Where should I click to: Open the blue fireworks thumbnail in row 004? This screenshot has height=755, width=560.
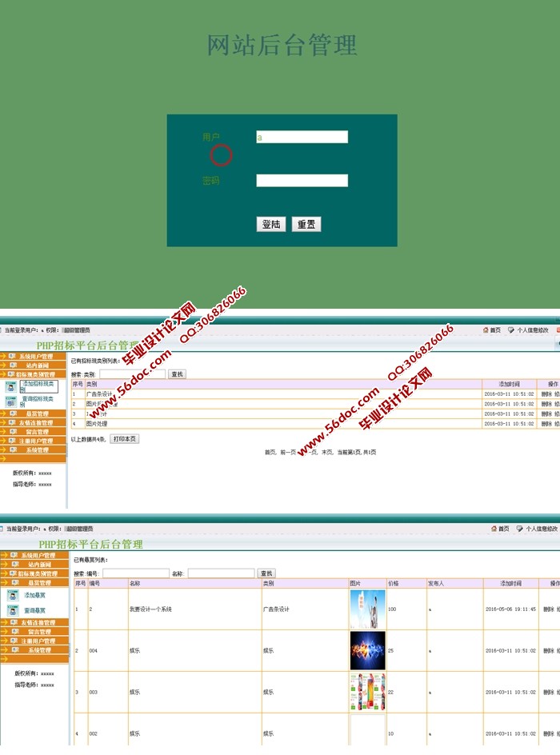coord(367,651)
